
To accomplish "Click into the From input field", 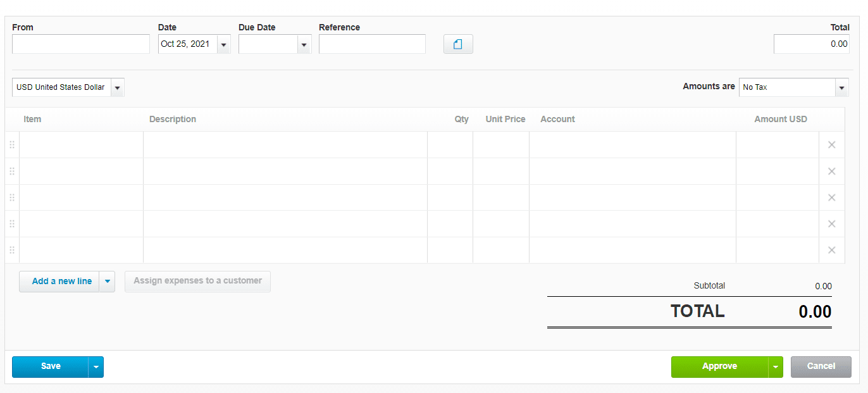I will click(80, 44).
